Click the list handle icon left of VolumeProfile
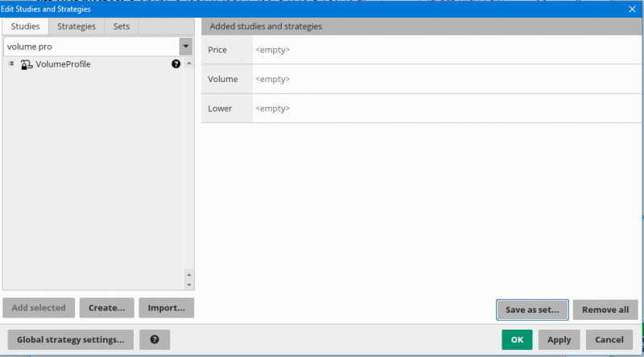This screenshot has height=357, width=644. [x=11, y=64]
